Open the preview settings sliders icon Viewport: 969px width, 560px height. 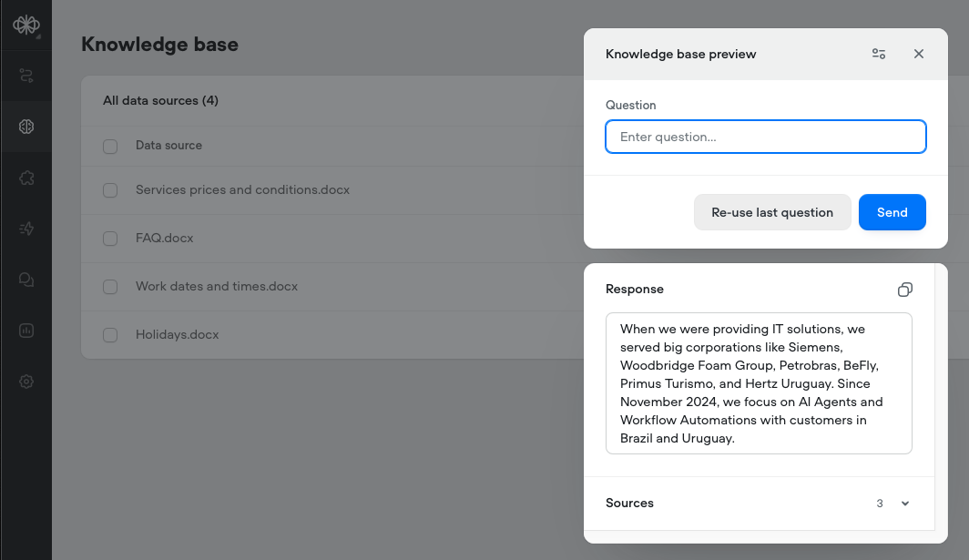pos(879,54)
